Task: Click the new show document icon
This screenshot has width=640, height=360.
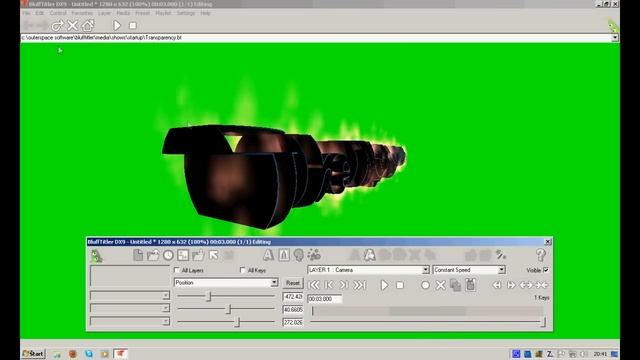Action: pyautogui.click(x=138, y=256)
